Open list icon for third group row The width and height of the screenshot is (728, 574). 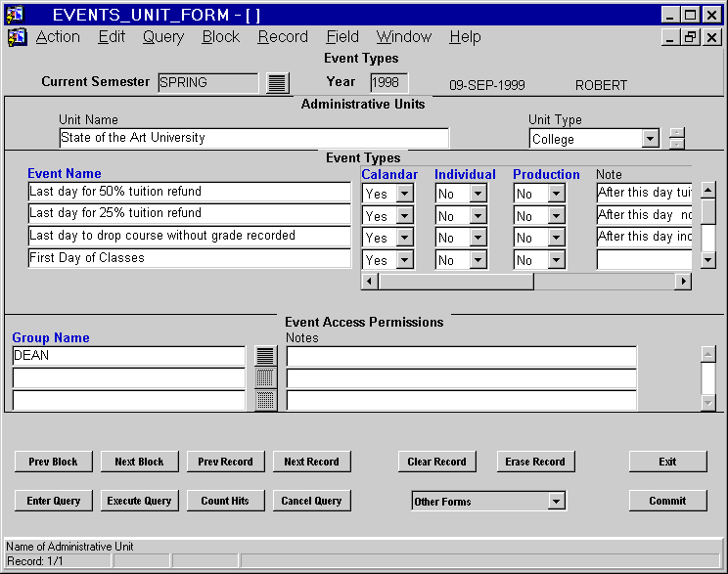265,400
